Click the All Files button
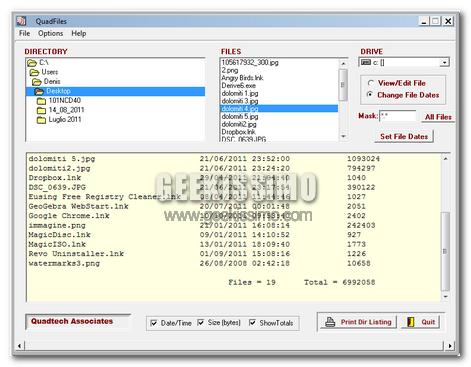 coord(438,117)
